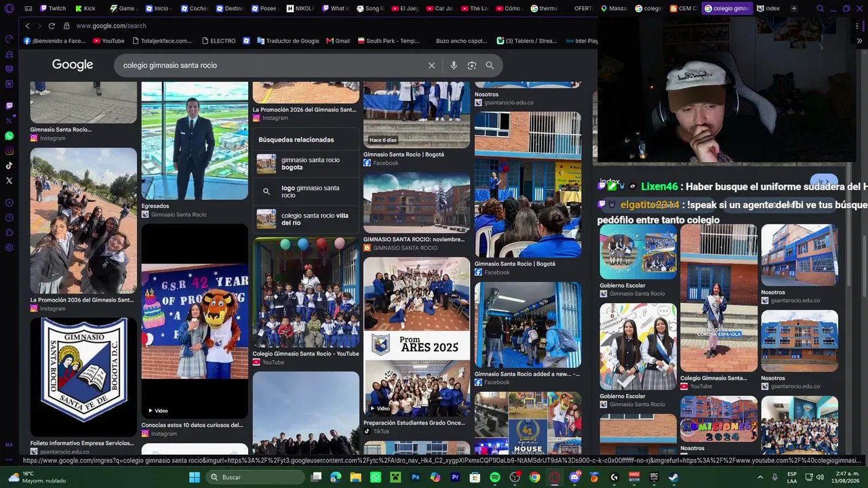Click the Windows taskbar Buscar search box
This screenshot has height=488, width=868.
255,477
